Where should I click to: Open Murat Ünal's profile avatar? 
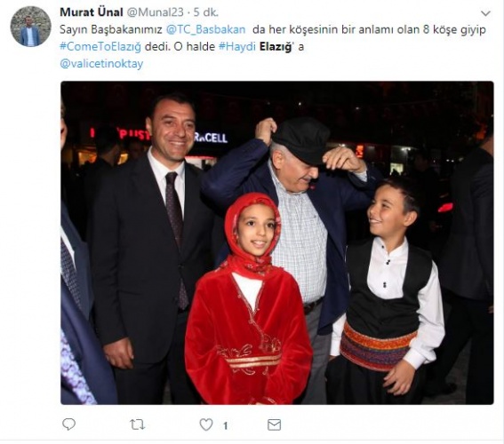[30, 27]
